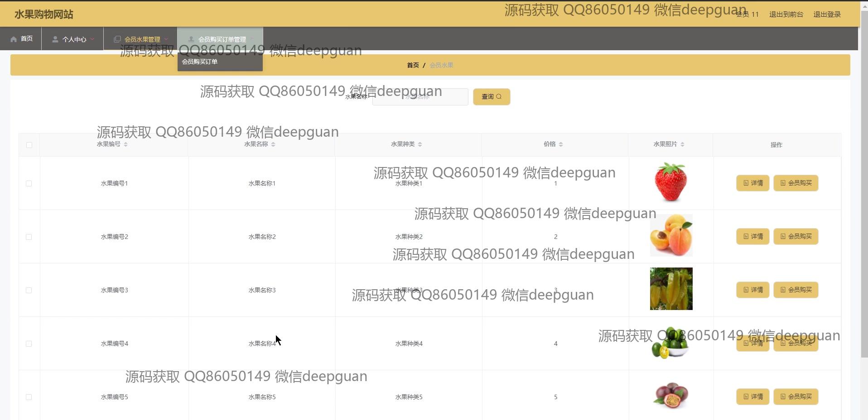Sort the 水果照片 column using its arrows
868x420 pixels.
(x=682, y=144)
